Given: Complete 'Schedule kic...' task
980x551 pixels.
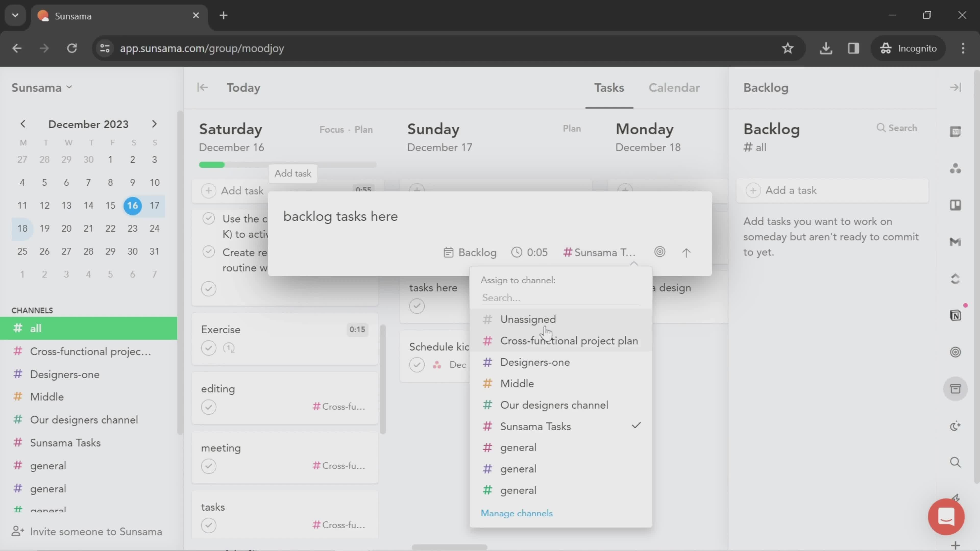Looking at the screenshot, I should pos(417,365).
